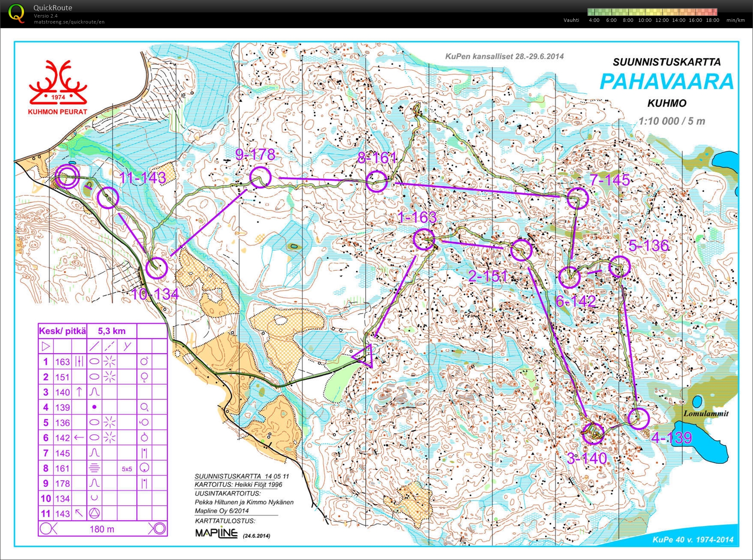
Task: Select control circle 1-163
Action: point(424,239)
